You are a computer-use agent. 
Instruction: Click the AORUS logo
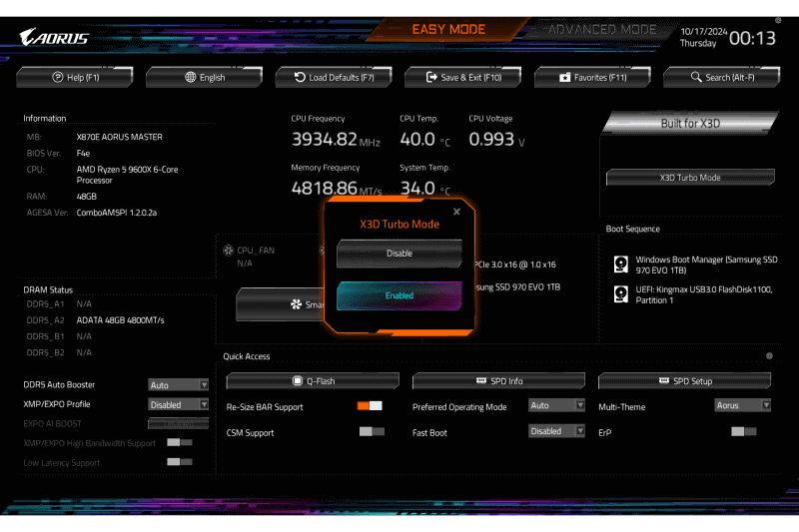54,37
